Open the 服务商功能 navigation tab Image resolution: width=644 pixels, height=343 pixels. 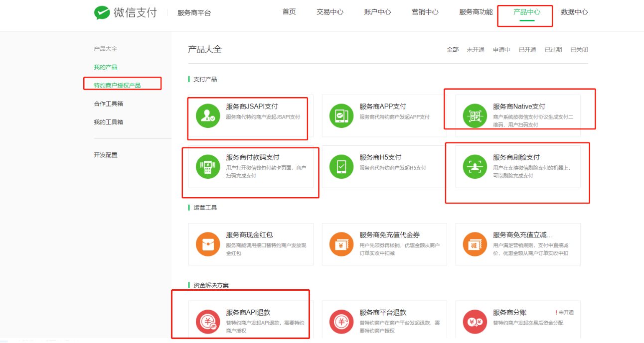point(476,12)
